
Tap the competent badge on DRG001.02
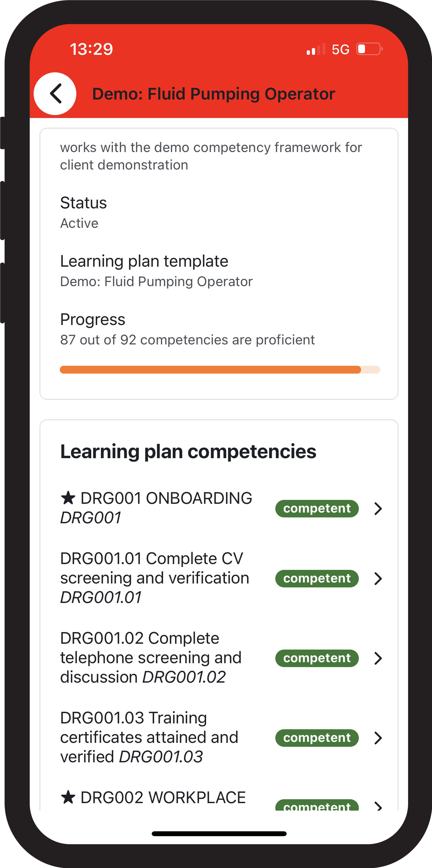(316, 658)
